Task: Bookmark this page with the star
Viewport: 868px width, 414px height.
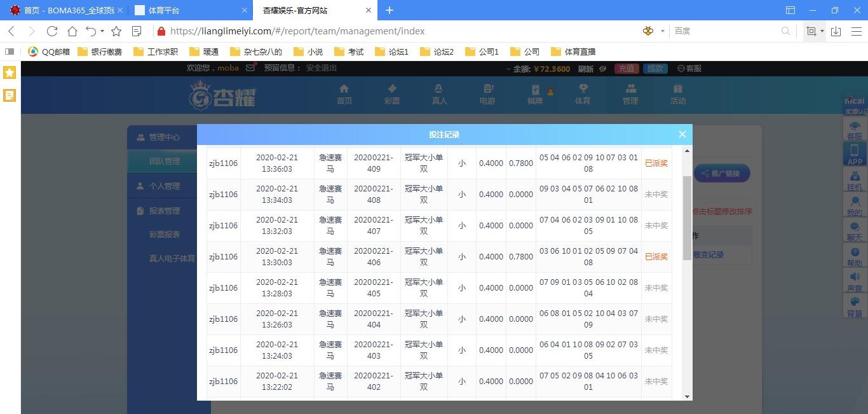Action: pyautogui.click(x=116, y=31)
